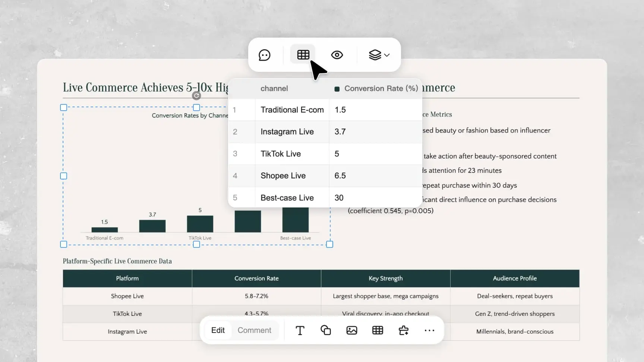
Task: Click the value cell 3.7
Action: coord(376,132)
